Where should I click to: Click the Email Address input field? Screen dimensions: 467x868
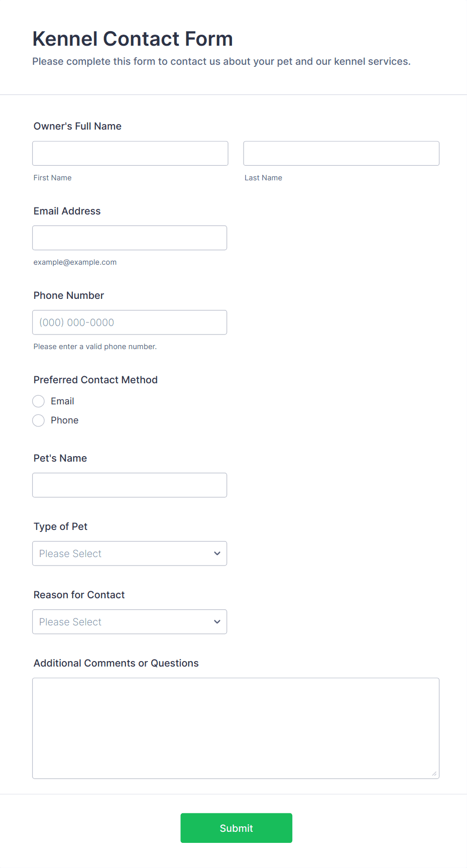point(130,238)
